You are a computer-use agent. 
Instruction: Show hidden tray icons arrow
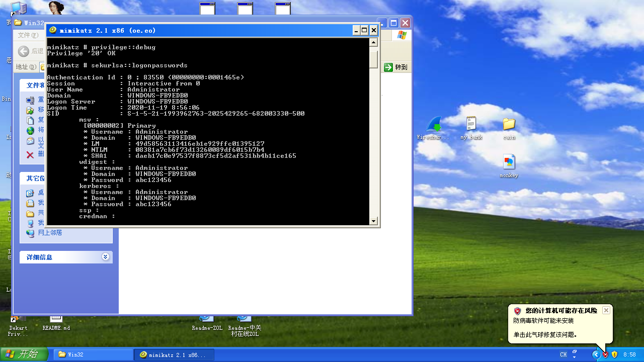tap(596, 354)
